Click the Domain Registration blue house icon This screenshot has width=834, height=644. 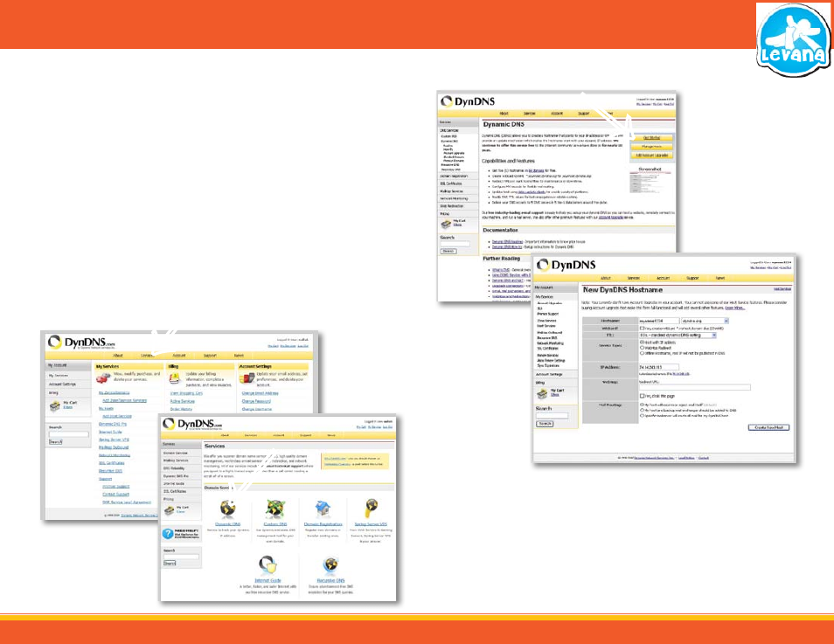pos(323,509)
